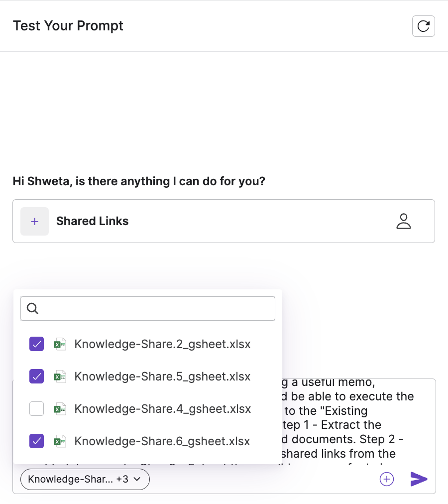Screen dimensions: 448x504
Task: Click the refresh icon beside Test Your Prompt
Action: click(424, 26)
